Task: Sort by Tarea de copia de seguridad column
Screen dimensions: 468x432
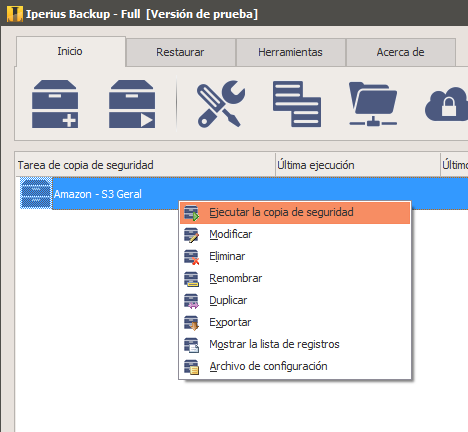Action: (x=145, y=165)
